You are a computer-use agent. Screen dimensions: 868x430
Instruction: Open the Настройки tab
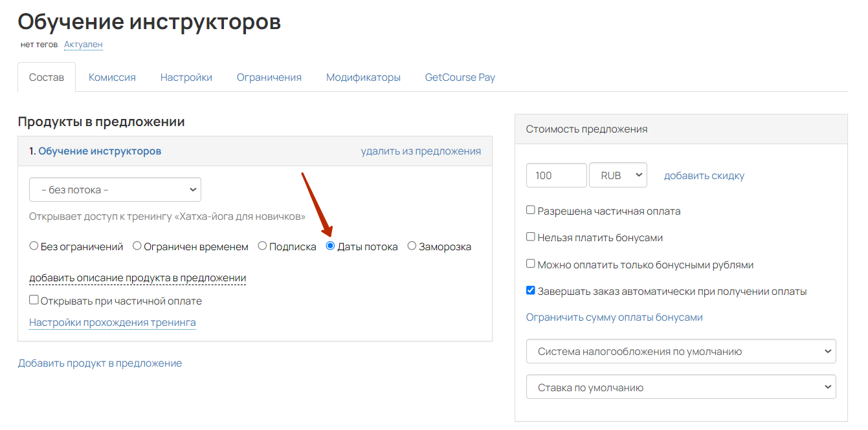(x=186, y=78)
